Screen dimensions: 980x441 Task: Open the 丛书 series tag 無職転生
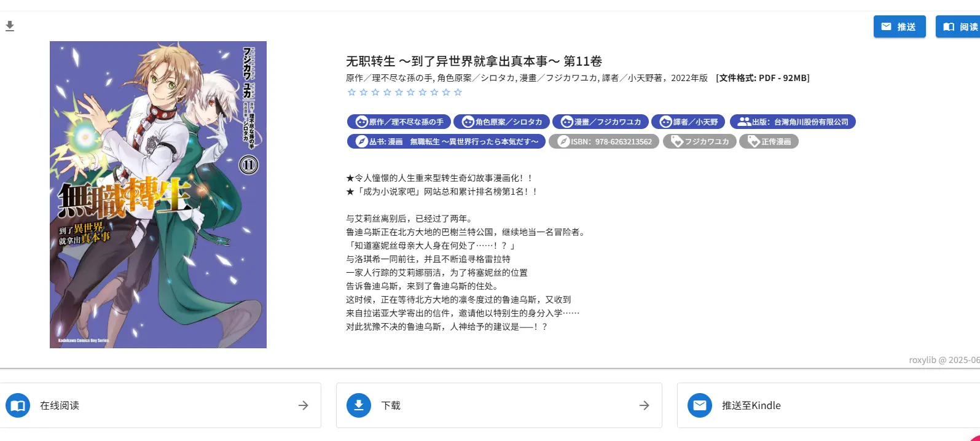click(446, 141)
